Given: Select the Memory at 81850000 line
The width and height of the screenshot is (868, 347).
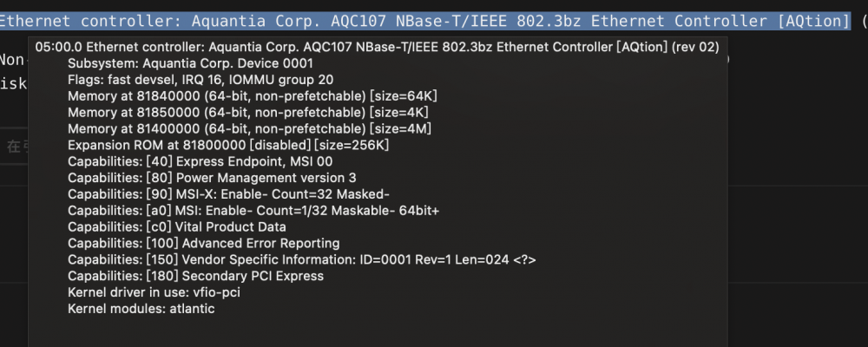Looking at the screenshot, I should click(x=248, y=113).
